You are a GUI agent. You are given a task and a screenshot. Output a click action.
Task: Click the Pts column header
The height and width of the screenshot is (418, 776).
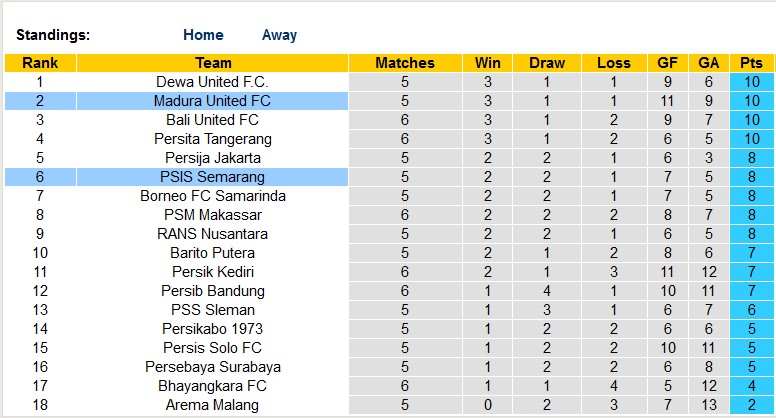[x=751, y=63]
